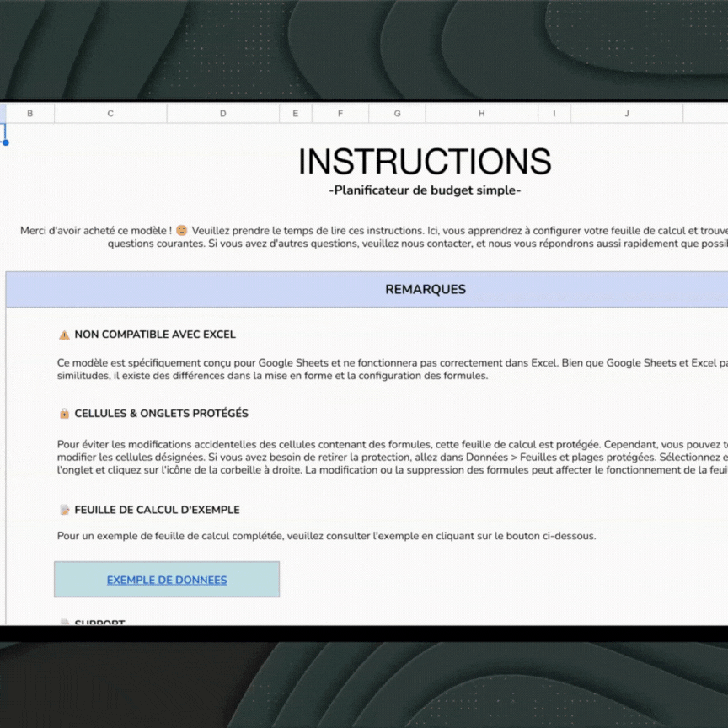728x728 pixels.
Task: Click the warning triangle icon beside NON COMPATIBLE
Action: (64, 335)
